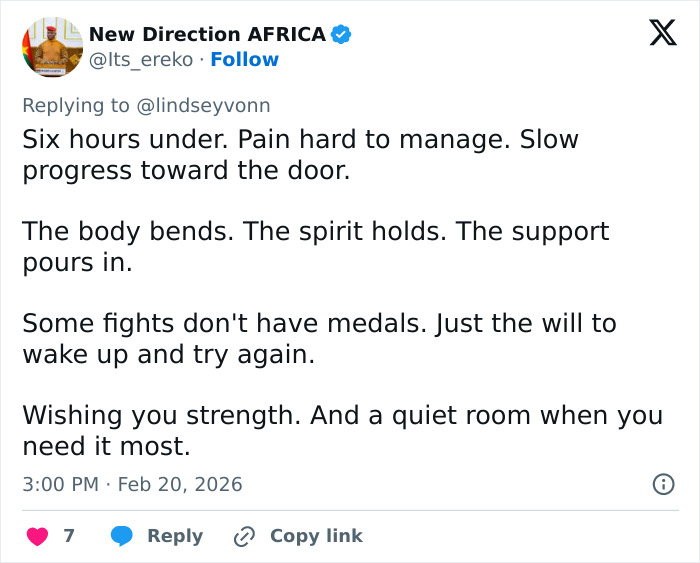Image resolution: width=700 pixels, height=563 pixels.
Task: Click the pink heart like icon
Action: (x=38, y=536)
